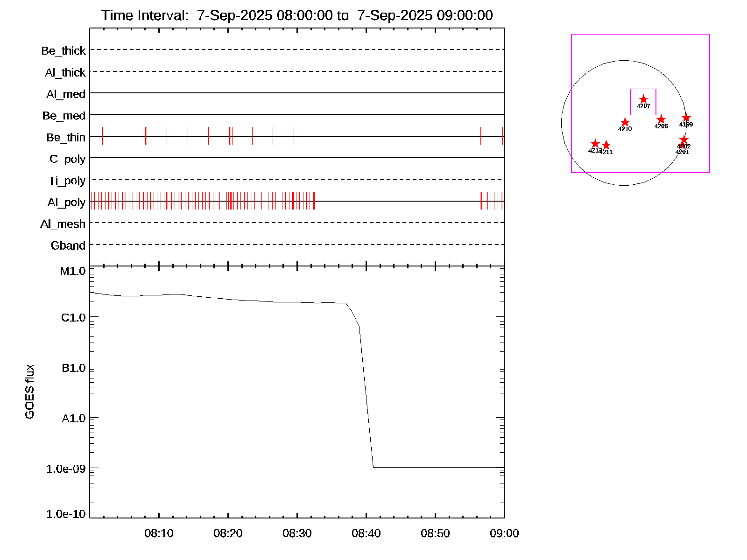Click the 08:20 time axis label
The width and height of the screenshot is (747, 560).
click(x=228, y=533)
